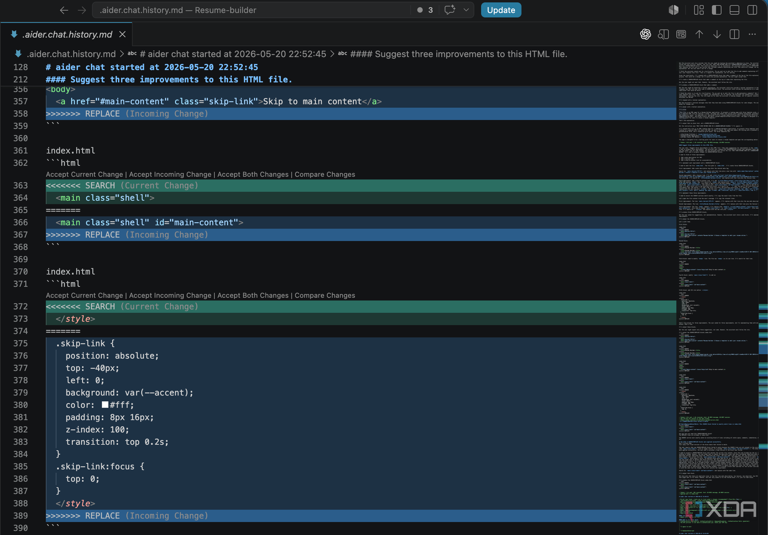
Task: Click index.html text on line 361
Action: (71, 150)
